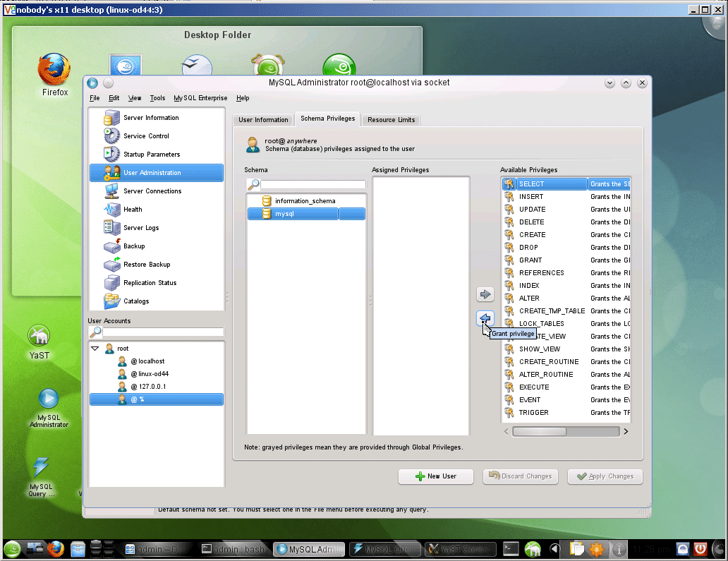Select the mysql schema
Image resolution: width=728 pixels, height=561 pixels.
(x=306, y=214)
